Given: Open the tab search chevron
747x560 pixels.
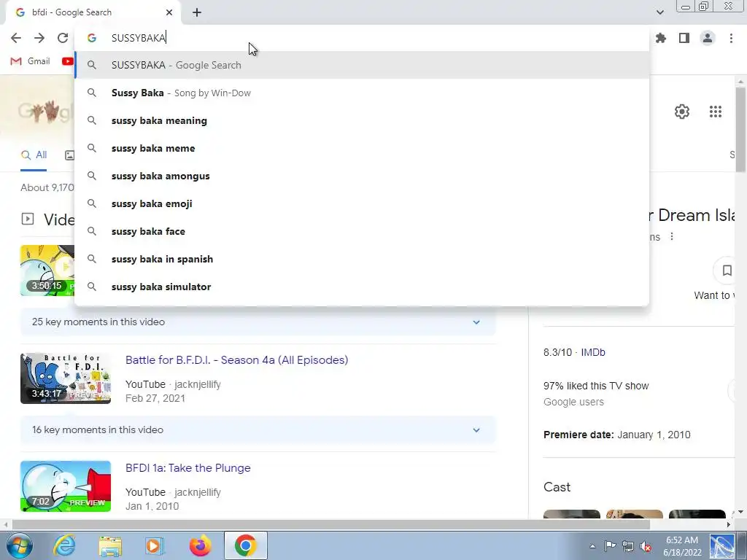Looking at the screenshot, I should tap(659, 12).
